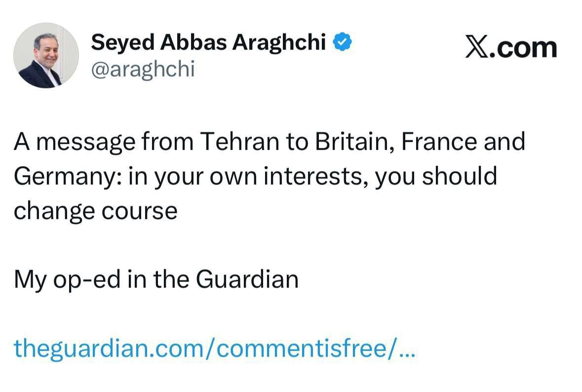This screenshot has width=582, height=392.
Task: Select the "My op-ed in the Guardian" line
Action: tap(156, 279)
